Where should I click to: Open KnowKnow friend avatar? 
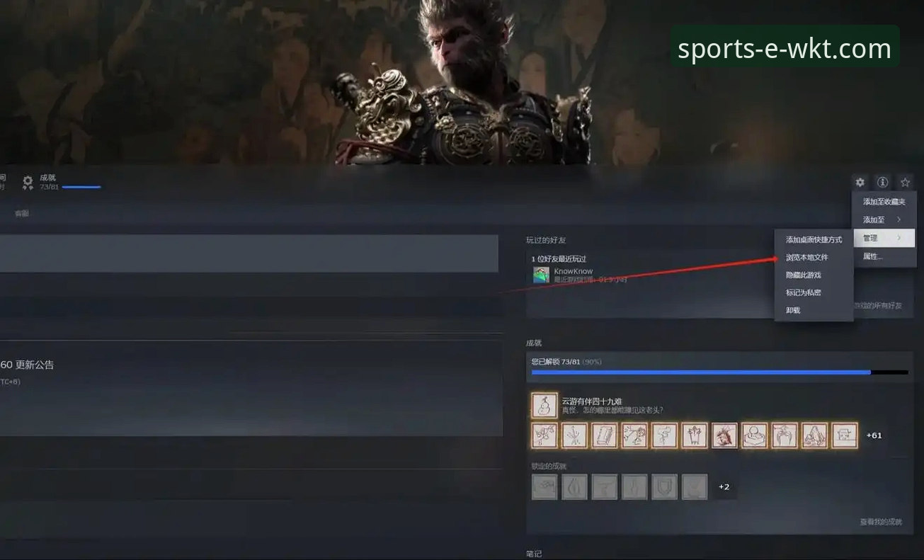(x=542, y=275)
